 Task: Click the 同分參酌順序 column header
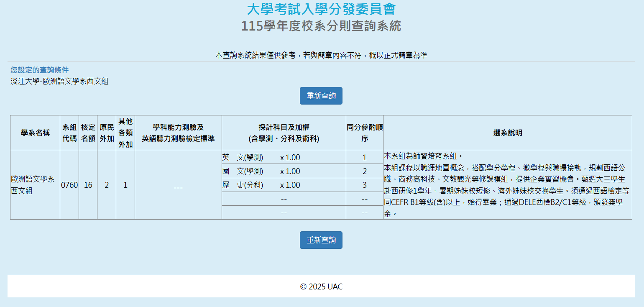point(364,133)
